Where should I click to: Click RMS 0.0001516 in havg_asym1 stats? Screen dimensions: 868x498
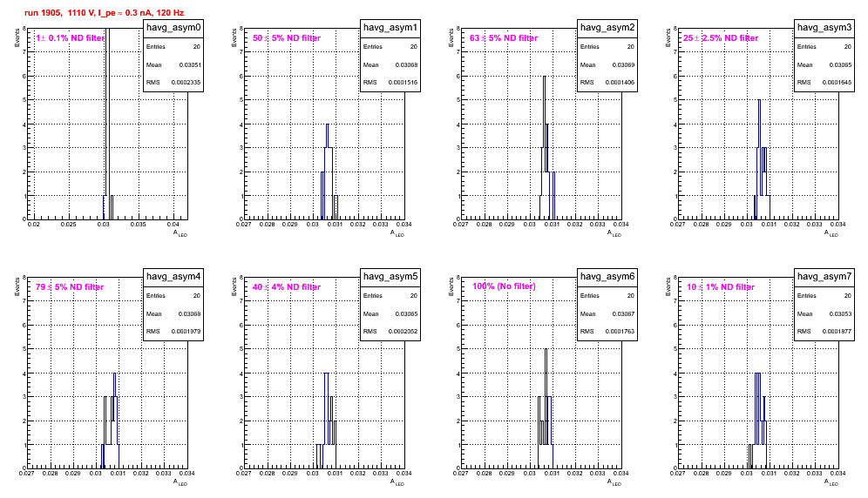pyautogui.click(x=390, y=83)
